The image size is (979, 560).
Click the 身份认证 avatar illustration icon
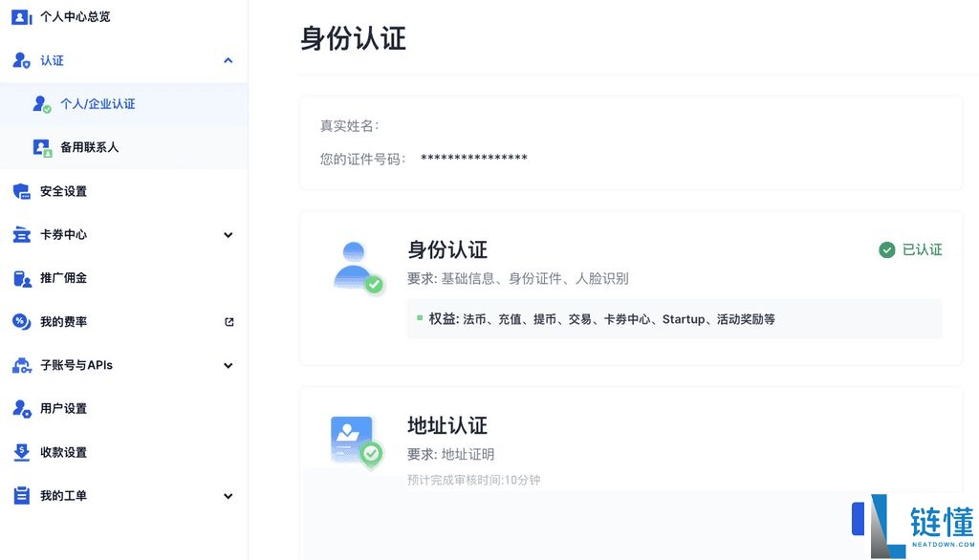point(358,269)
